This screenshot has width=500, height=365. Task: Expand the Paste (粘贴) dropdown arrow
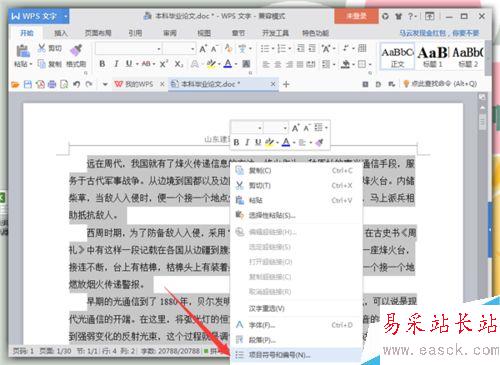tap(31, 64)
